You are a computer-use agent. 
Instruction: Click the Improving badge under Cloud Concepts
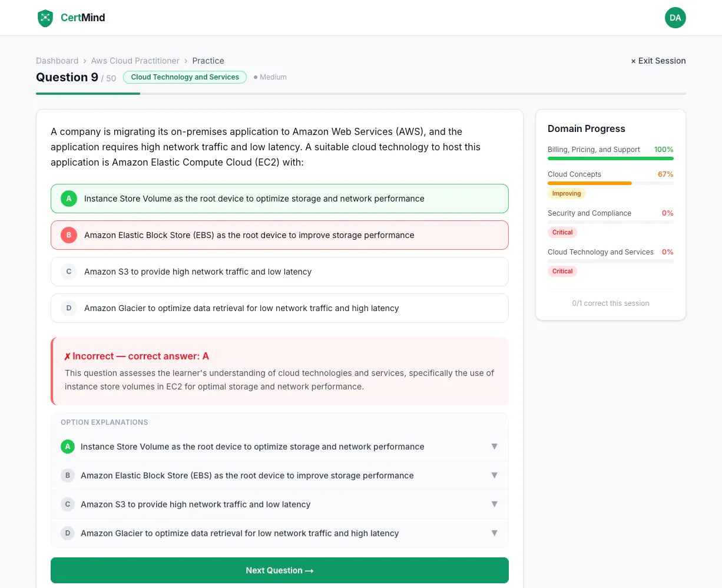(x=567, y=193)
